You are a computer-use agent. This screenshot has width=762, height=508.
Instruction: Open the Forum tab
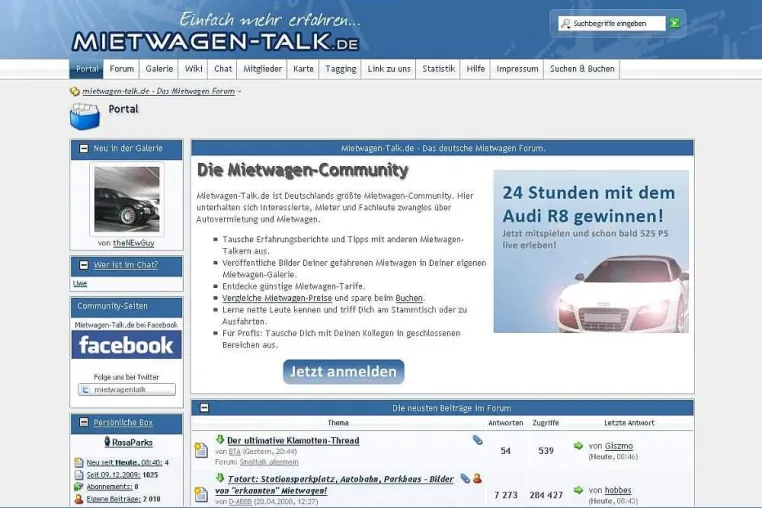[x=121, y=69]
